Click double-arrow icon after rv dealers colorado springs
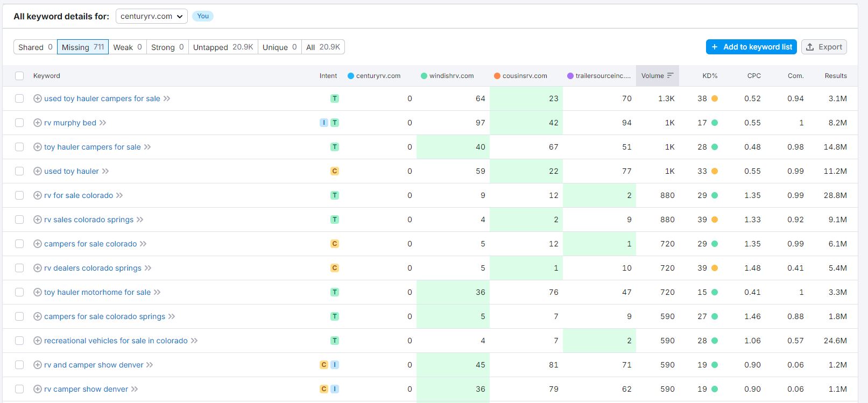The image size is (868, 403). 148,268
